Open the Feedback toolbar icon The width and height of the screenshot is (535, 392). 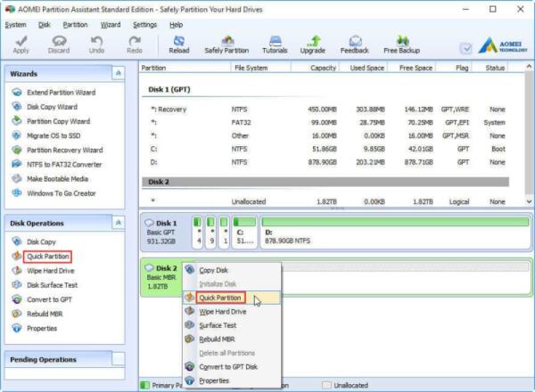pyautogui.click(x=354, y=45)
